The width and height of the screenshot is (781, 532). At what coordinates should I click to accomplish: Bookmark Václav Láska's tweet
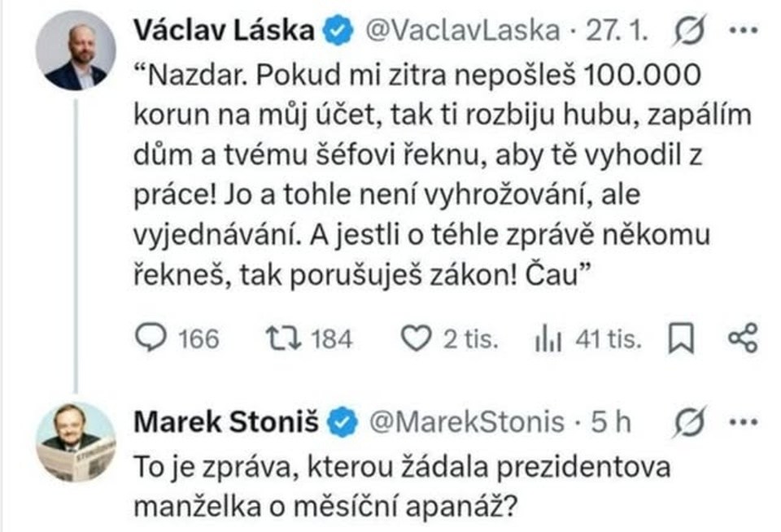678,339
